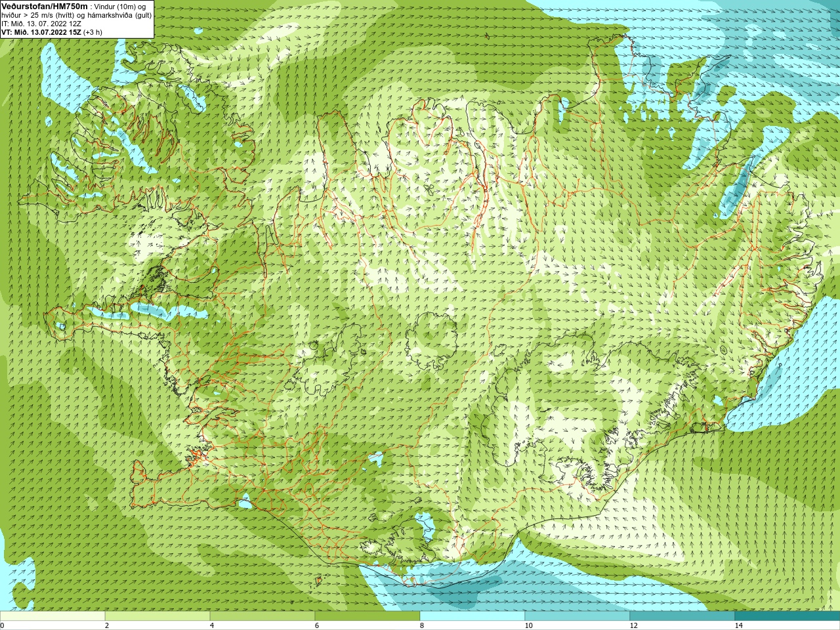The image size is (840, 630).
Task: Click the '14' legend scale label
Action: 739,625
